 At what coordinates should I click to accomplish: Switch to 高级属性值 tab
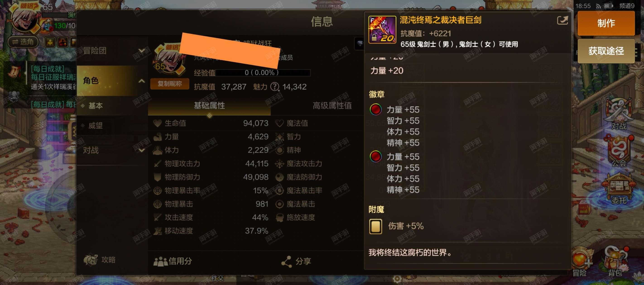pyautogui.click(x=332, y=105)
